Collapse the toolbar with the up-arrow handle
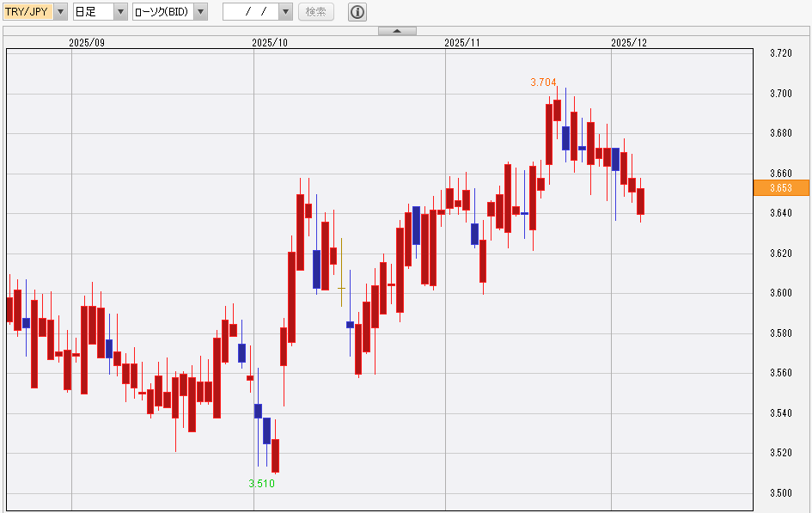This screenshot has width=812, height=513. click(x=397, y=31)
